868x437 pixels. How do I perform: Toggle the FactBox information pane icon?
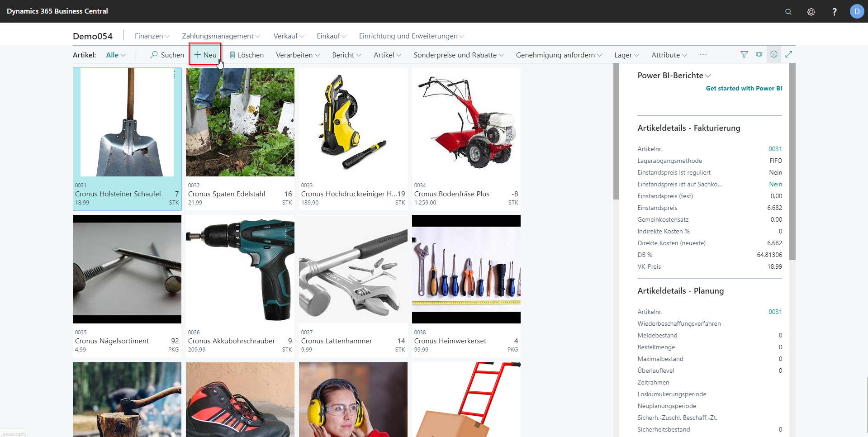(x=774, y=54)
